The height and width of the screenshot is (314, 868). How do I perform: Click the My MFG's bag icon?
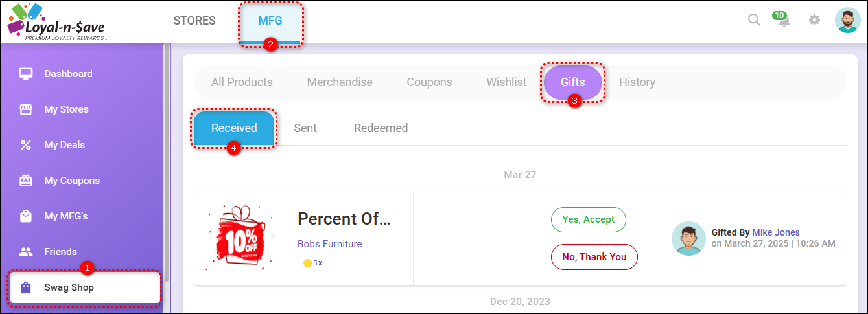[x=26, y=216]
